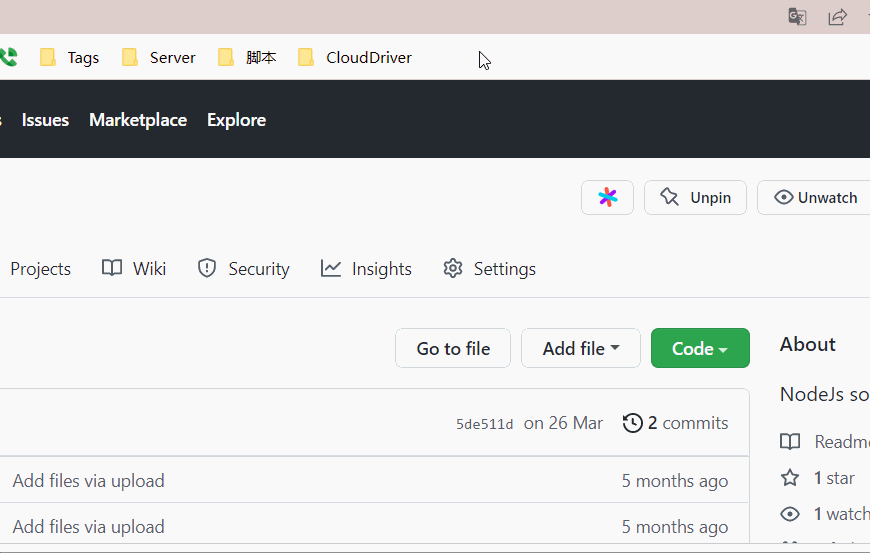Open the Tags bookmark folder
870x553 pixels.
pyautogui.click(x=70, y=58)
